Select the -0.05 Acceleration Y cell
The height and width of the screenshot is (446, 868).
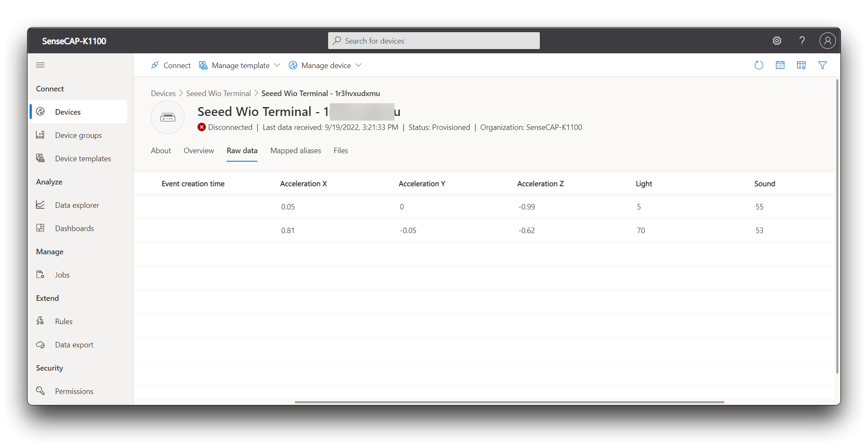tap(408, 231)
